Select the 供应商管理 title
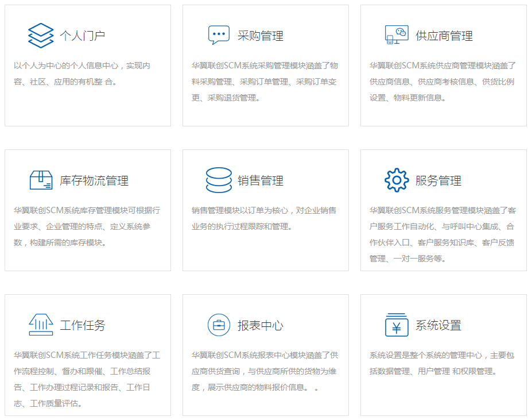 coord(444,36)
